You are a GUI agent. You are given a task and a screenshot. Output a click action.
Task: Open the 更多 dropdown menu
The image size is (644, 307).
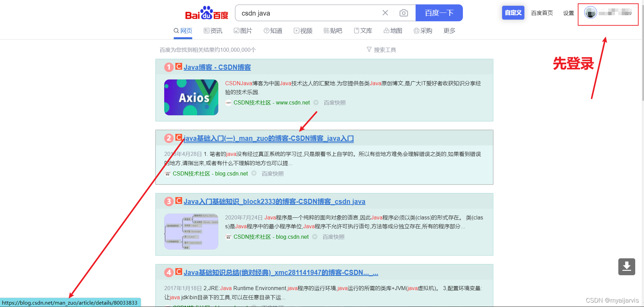(449, 30)
